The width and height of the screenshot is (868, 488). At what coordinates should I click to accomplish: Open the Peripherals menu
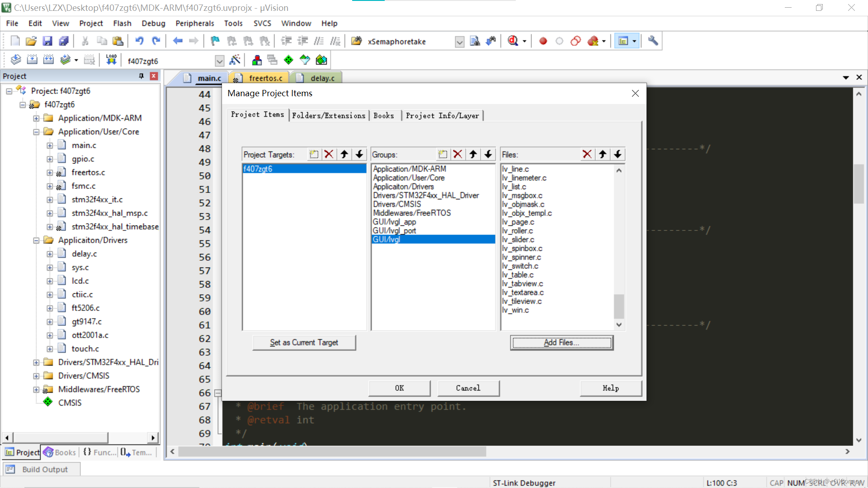tap(194, 23)
